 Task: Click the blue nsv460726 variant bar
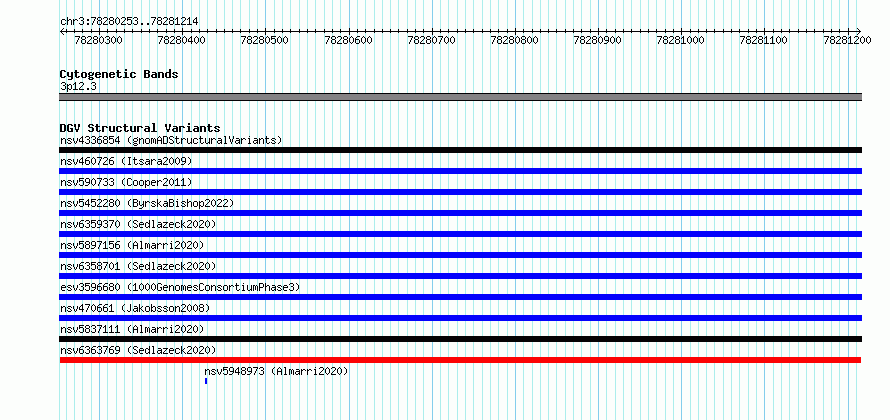pos(460,171)
